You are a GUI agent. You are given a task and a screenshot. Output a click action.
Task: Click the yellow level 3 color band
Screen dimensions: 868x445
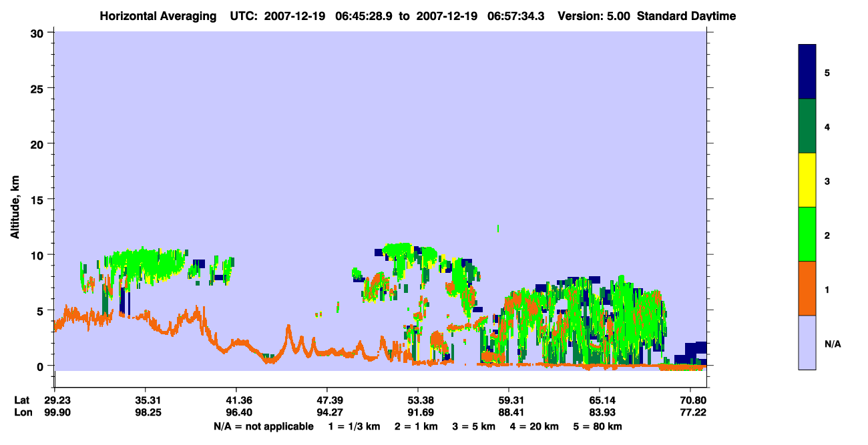[x=807, y=180]
